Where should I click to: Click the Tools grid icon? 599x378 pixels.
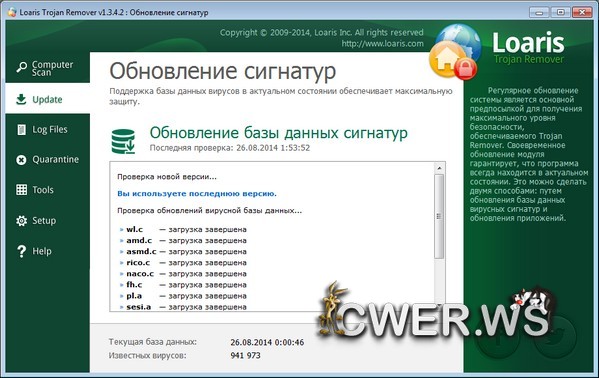(21, 190)
